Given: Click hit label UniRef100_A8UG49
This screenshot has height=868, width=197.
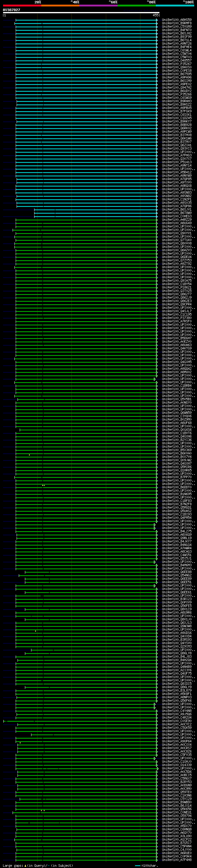Looking at the screenshot, I should click(177, 223).
